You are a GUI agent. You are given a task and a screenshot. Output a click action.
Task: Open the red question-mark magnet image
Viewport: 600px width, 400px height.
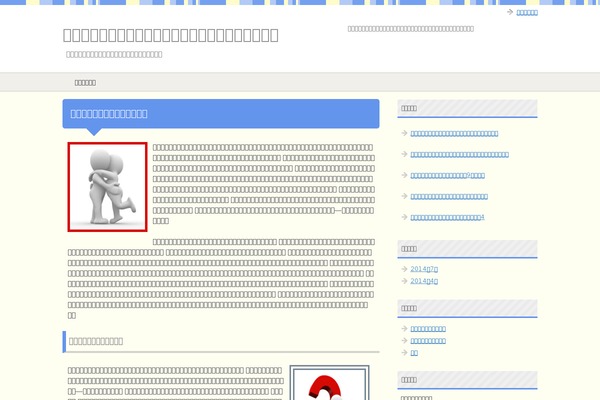tap(329, 382)
